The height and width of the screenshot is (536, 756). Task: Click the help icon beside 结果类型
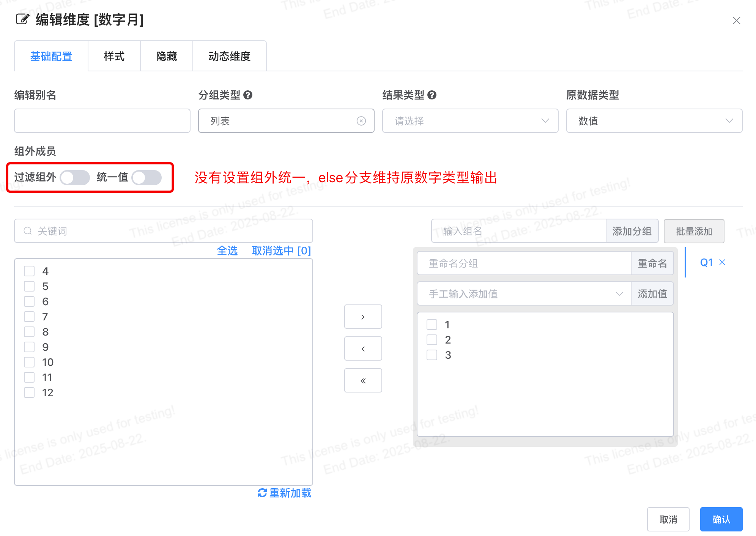coord(432,95)
